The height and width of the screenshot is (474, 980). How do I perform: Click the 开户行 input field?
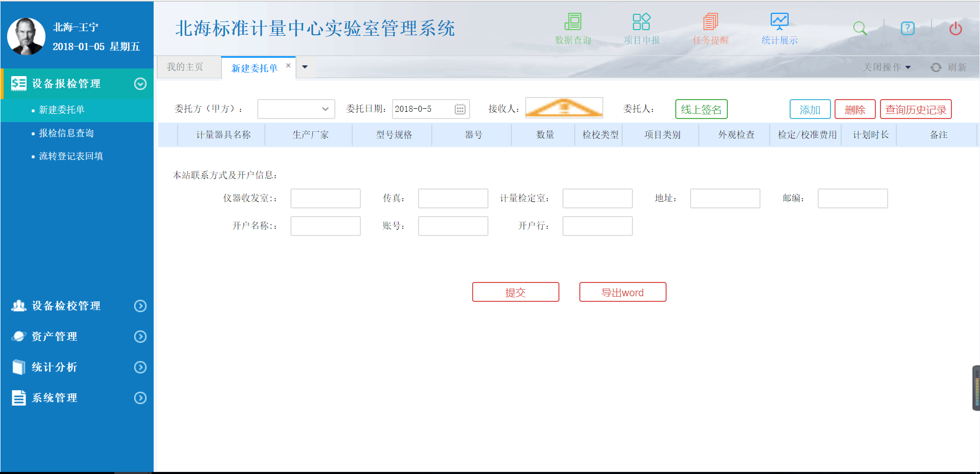598,226
